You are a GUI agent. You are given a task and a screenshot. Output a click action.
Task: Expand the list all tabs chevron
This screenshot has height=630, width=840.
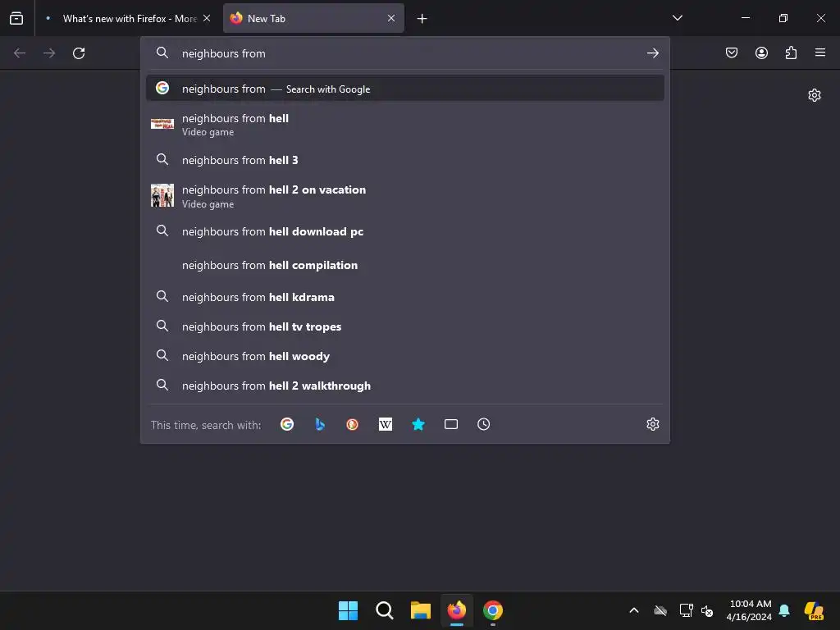click(x=677, y=18)
